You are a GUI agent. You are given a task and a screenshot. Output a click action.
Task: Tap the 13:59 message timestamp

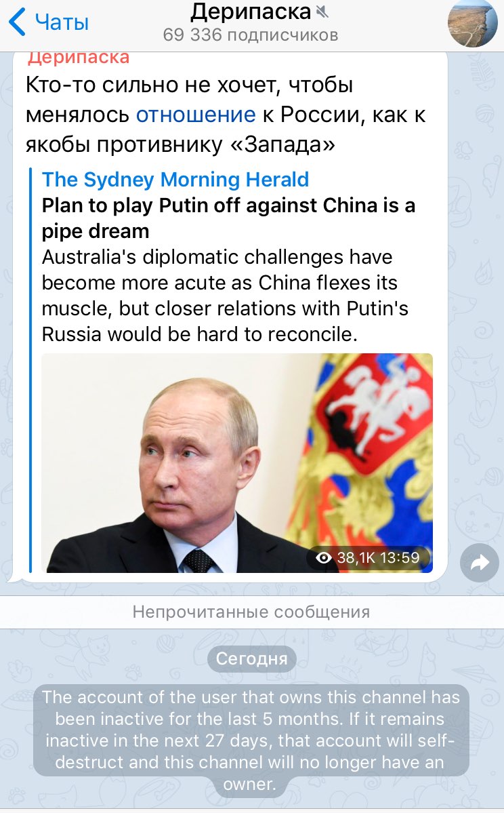tap(399, 558)
